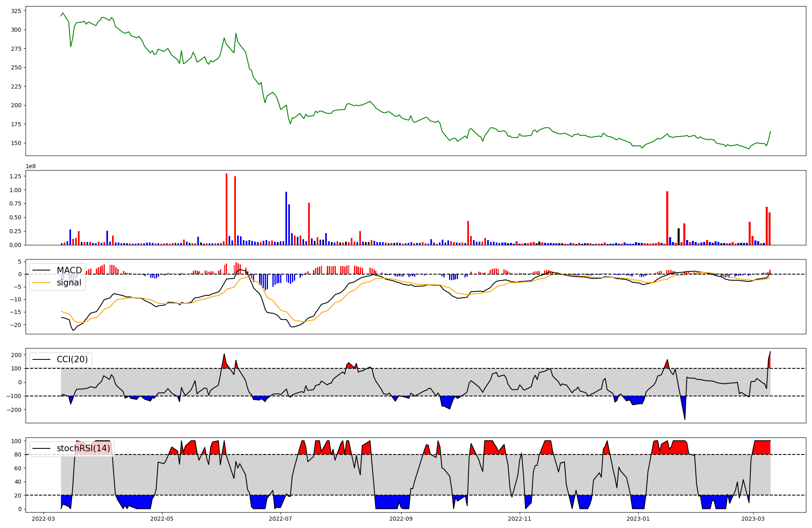The height and width of the screenshot is (528, 812).
Task: Click the 1e8 volume scale exponent label
Action: (31, 166)
